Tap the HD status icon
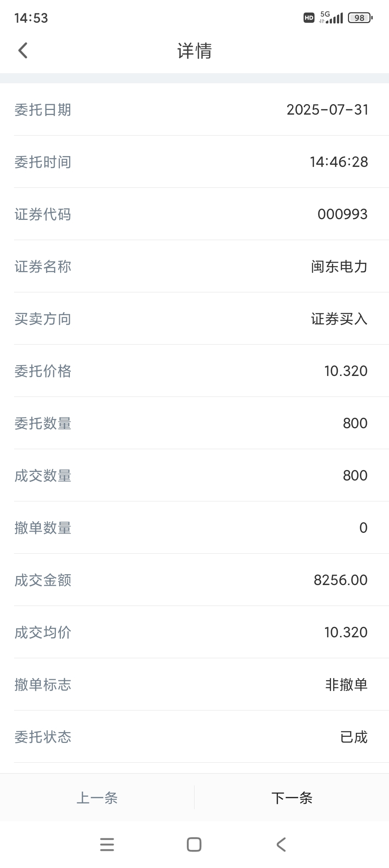389x868 pixels. (x=309, y=18)
